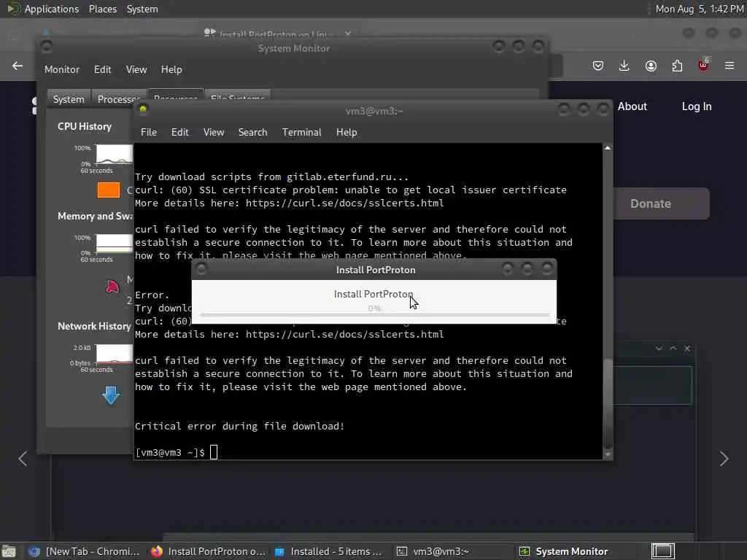Open the browser extensions puzzle icon
This screenshot has width=747, height=560.
click(x=677, y=66)
